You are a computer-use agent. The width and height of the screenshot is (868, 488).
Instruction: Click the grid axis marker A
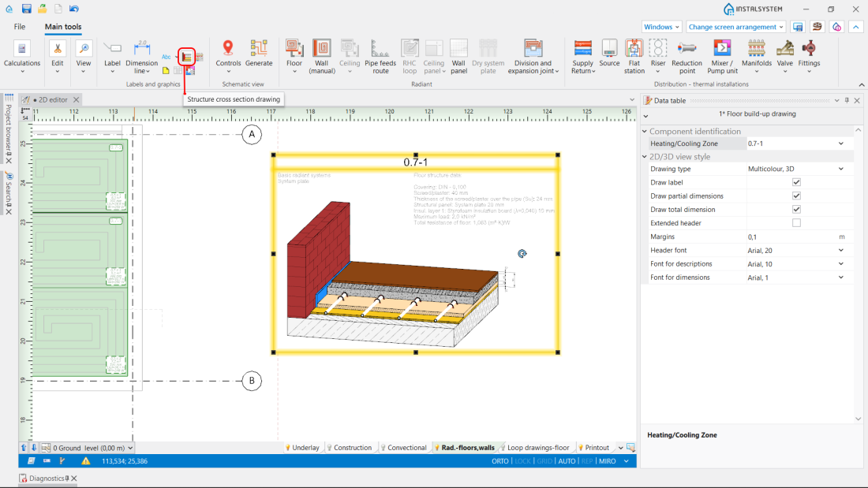point(252,135)
